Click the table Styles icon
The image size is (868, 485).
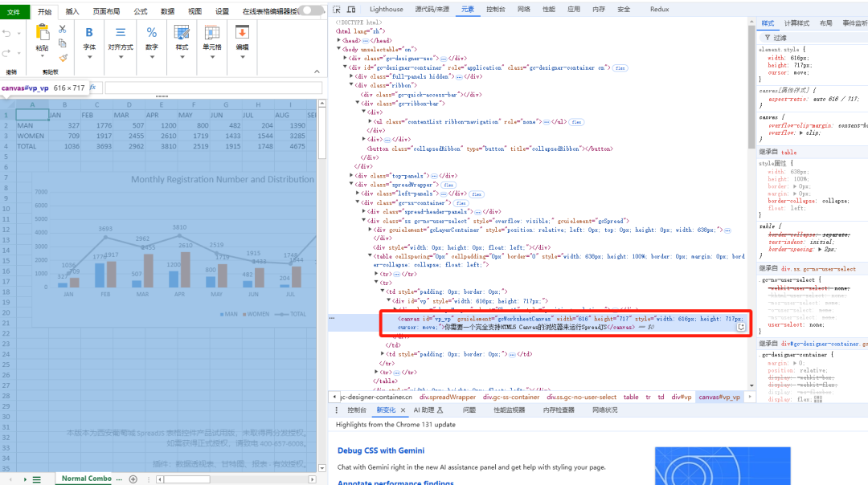click(x=182, y=33)
